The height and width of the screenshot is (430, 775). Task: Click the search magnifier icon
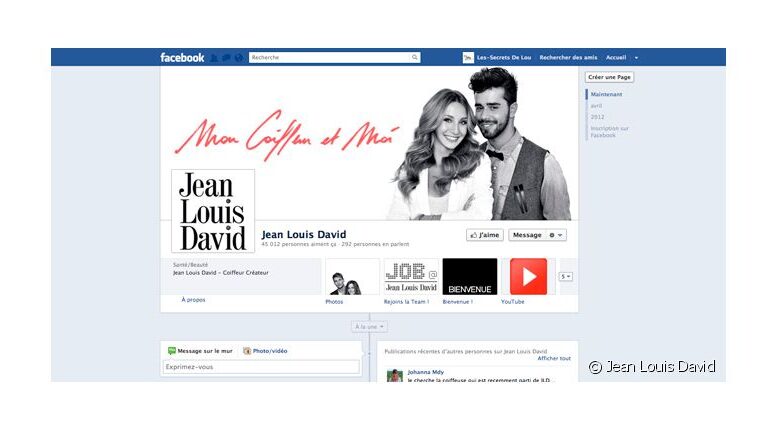coord(415,57)
